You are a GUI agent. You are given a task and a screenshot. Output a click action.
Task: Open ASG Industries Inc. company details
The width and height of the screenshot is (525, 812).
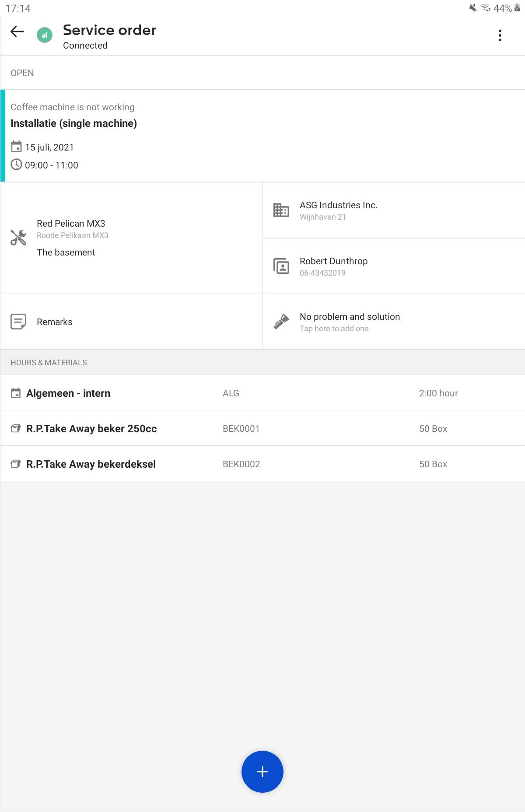(x=394, y=210)
